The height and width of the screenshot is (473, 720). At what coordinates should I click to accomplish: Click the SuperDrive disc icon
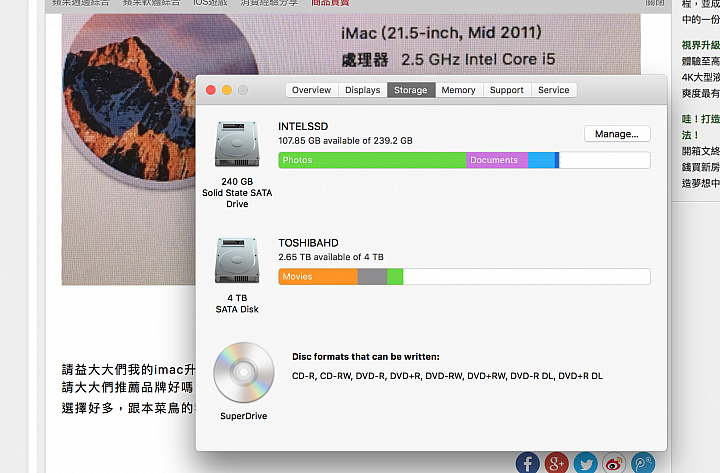pos(244,372)
